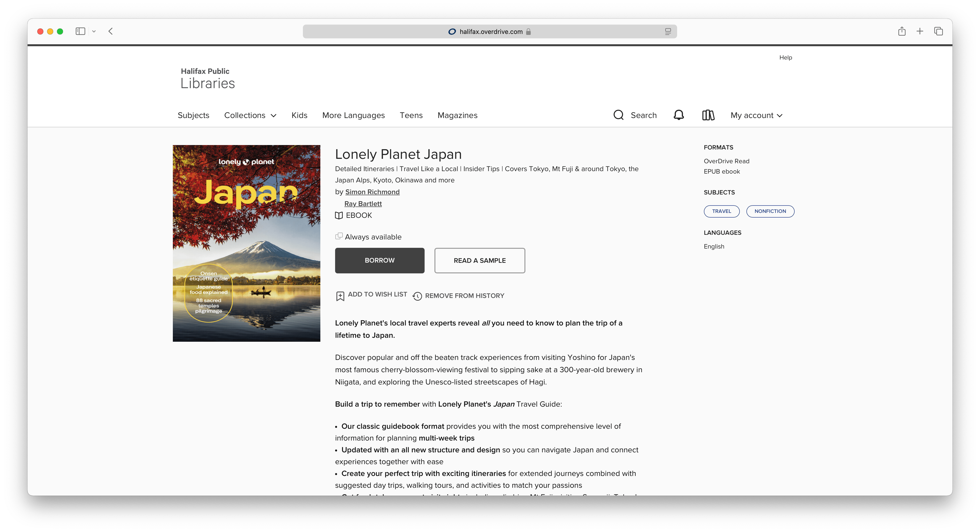The height and width of the screenshot is (532, 980).
Task: Show tab overview icon
Action: click(938, 31)
